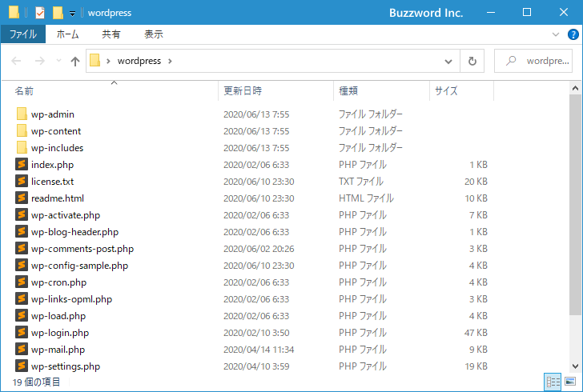The height and width of the screenshot is (392, 583).
Task: Select the wp-activate.php file name
Action: [66, 215]
